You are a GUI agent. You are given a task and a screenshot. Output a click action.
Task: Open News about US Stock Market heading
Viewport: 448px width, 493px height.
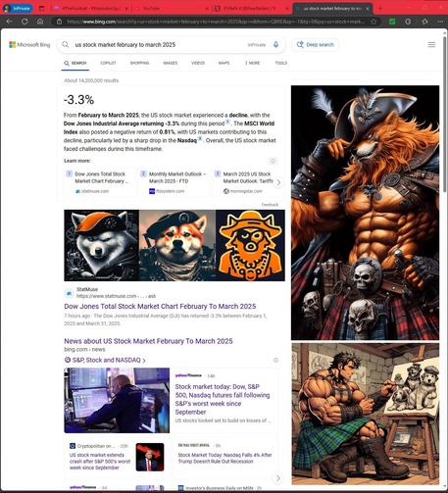(148, 341)
